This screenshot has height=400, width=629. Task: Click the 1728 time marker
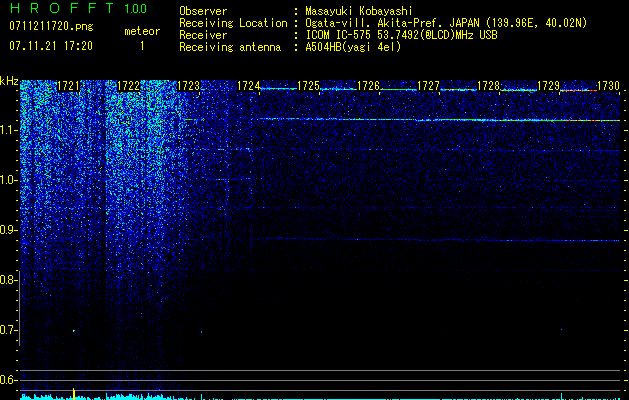point(488,86)
